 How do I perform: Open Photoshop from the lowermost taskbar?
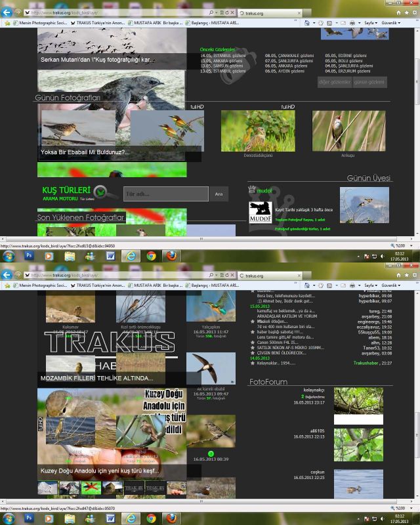tap(30, 518)
